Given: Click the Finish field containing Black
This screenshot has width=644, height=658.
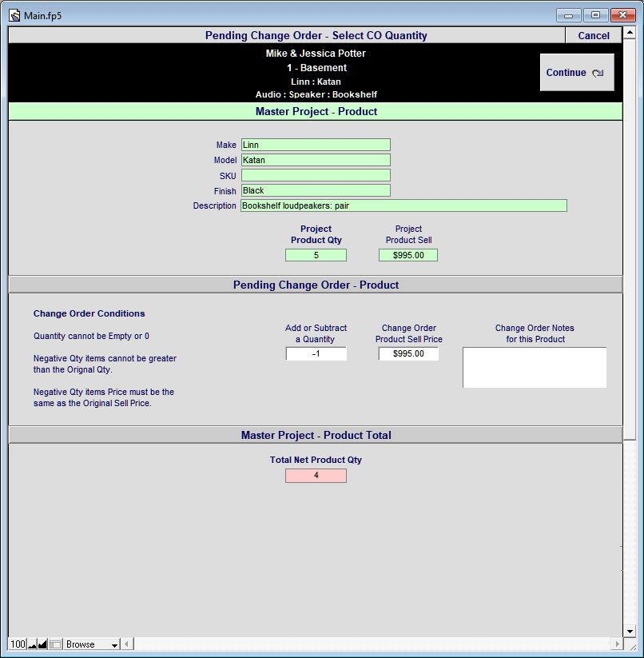Looking at the screenshot, I should coord(316,190).
